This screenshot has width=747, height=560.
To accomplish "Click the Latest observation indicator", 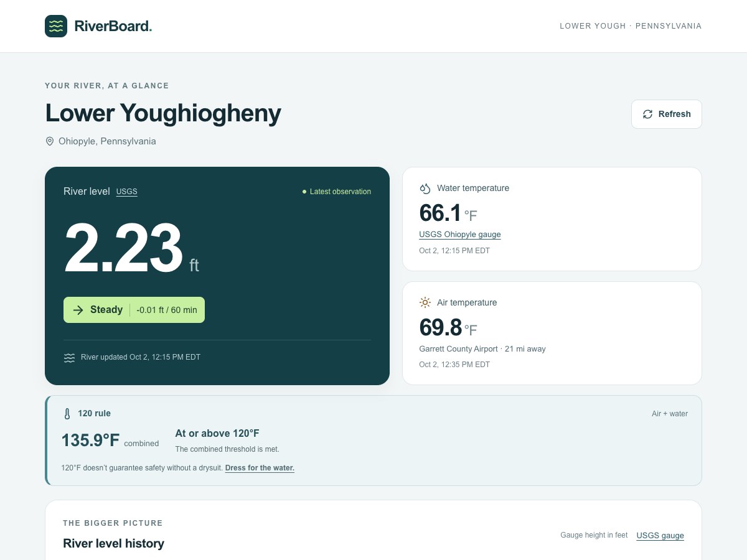I will pyautogui.click(x=336, y=192).
